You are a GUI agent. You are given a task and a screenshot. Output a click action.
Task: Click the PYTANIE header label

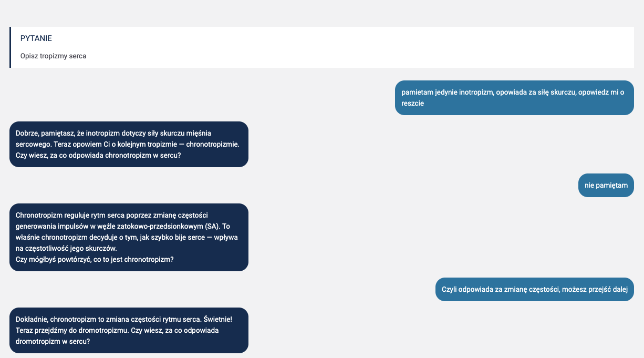point(36,38)
